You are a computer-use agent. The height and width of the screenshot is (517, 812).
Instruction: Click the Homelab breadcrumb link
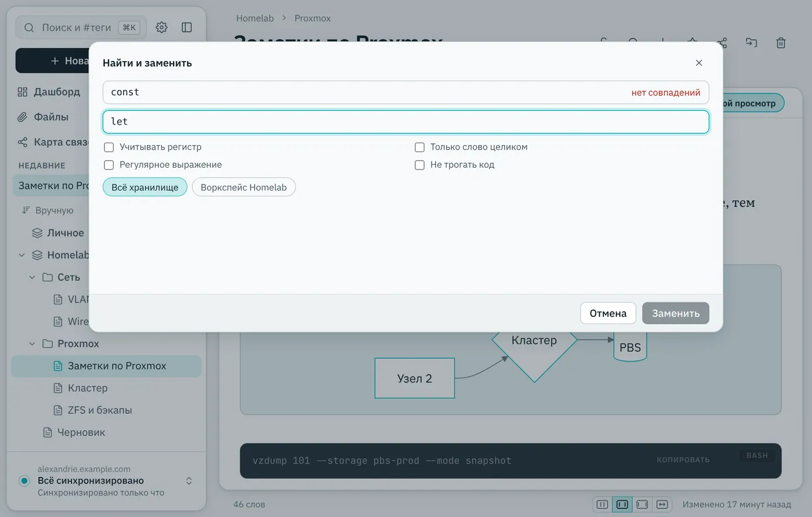point(255,18)
